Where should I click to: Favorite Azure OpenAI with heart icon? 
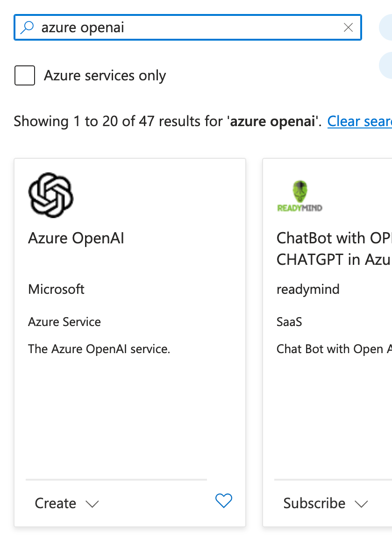(224, 501)
